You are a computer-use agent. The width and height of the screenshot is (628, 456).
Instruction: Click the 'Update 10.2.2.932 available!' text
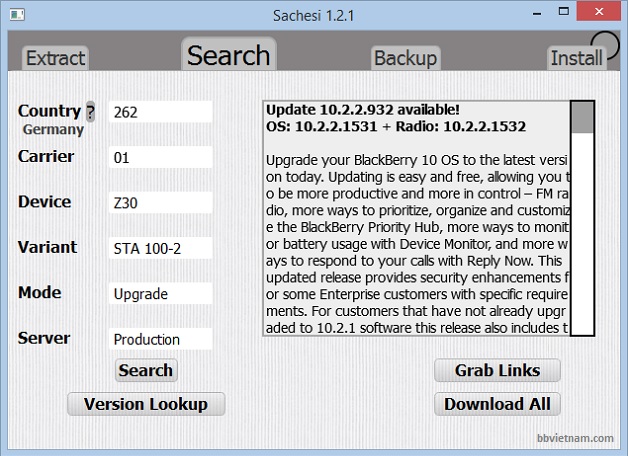(363, 110)
